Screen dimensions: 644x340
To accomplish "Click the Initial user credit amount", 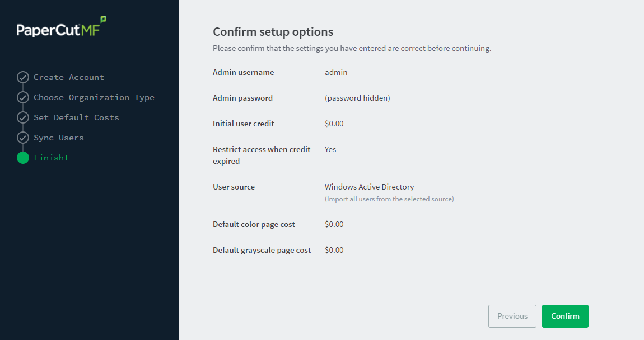I will (x=334, y=124).
